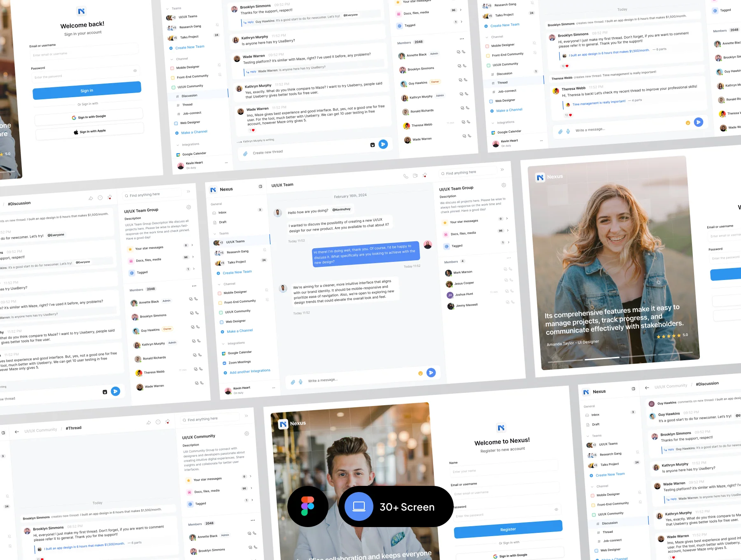Collapse the Channel section in UI/UX Team window sidebar
The height and width of the screenshot is (560, 741).
click(x=219, y=284)
